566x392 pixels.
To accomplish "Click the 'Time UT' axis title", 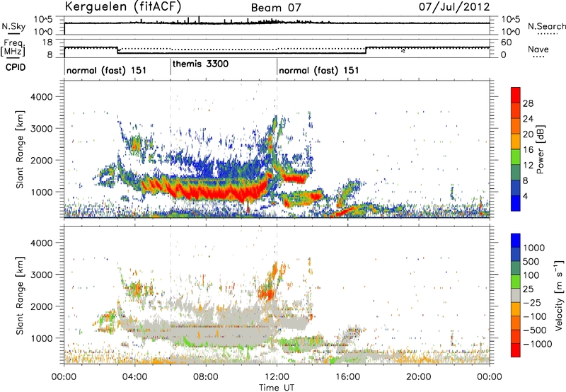I will tap(277, 388).
